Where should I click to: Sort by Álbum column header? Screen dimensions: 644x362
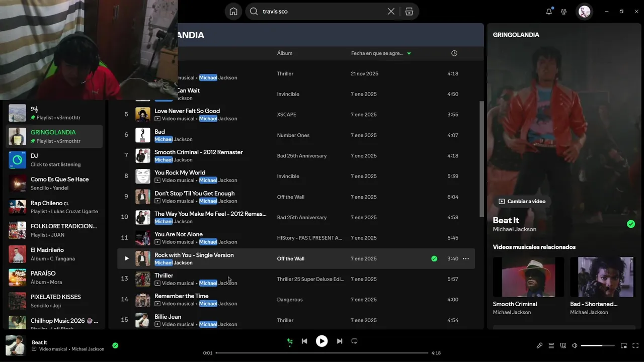tap(285, 53)
